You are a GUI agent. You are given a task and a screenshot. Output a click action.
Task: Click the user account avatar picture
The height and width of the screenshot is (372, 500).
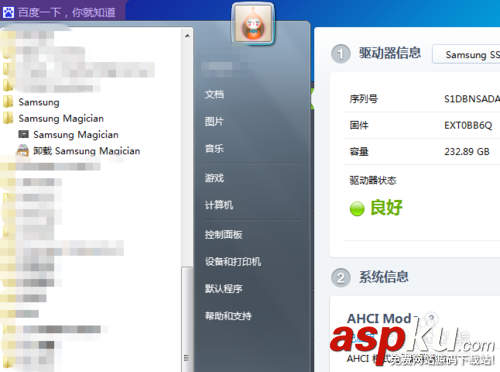click(x=253, y=23)
